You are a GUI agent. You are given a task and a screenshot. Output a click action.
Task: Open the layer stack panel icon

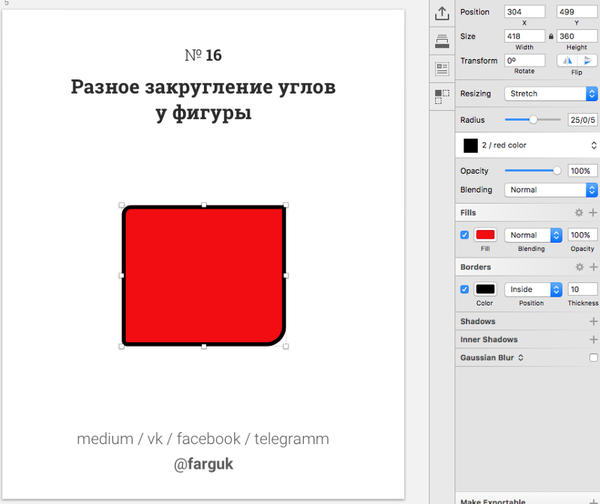click(442, 41)
